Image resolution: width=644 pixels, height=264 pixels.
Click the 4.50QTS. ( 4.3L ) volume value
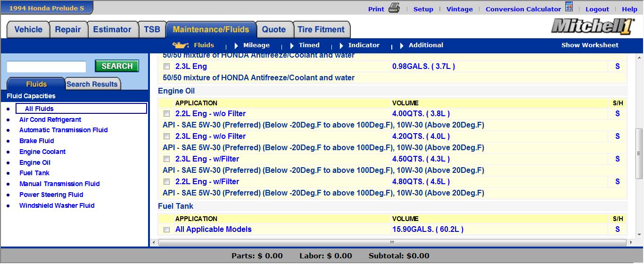click(421, 159)
